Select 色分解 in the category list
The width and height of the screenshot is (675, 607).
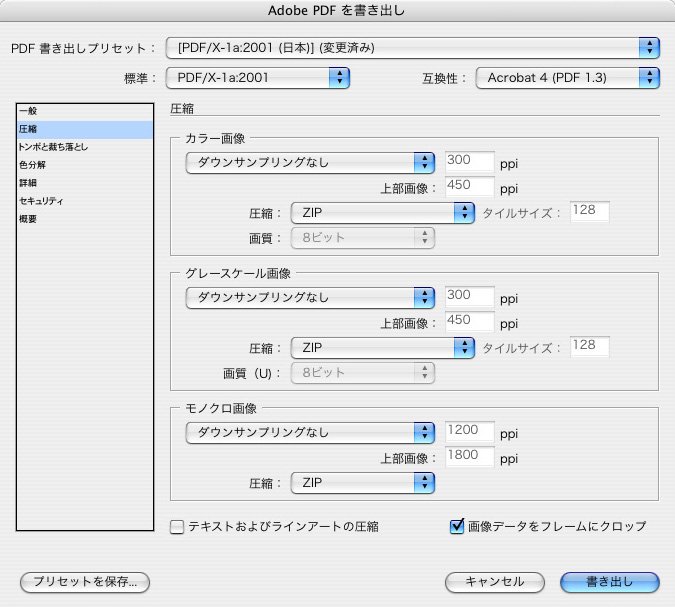pos(85,165)
